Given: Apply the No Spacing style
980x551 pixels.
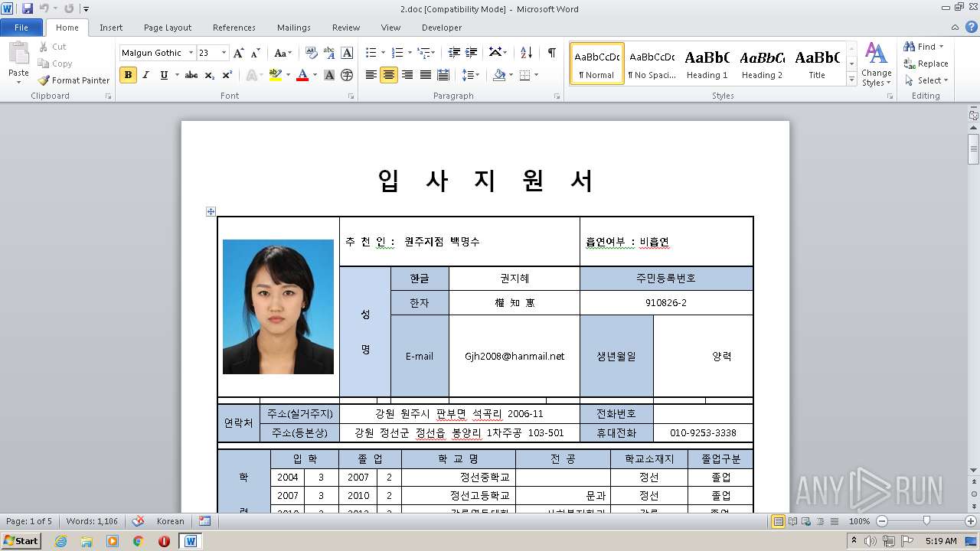Looking at the screenshot, I should 652,64.
